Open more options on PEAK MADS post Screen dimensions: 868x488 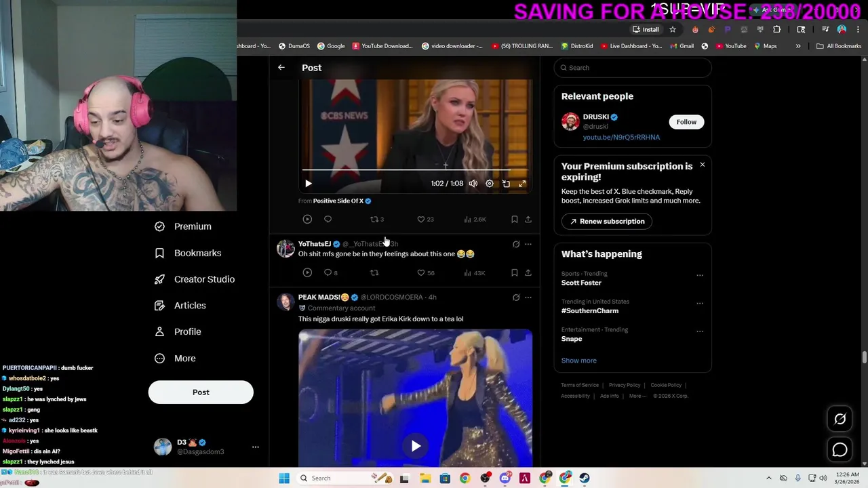pyautogui.click(x=528, y=298)
